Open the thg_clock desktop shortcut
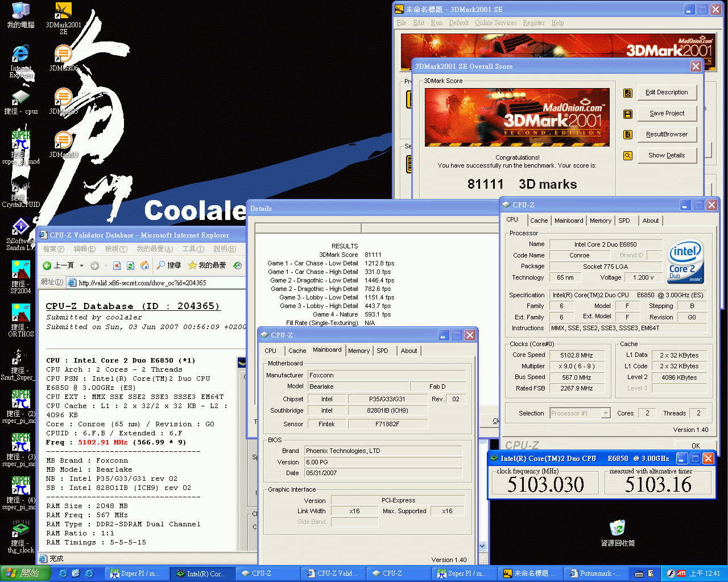The width and height of the screenshot is (728, 582). [x=20, y=537]
